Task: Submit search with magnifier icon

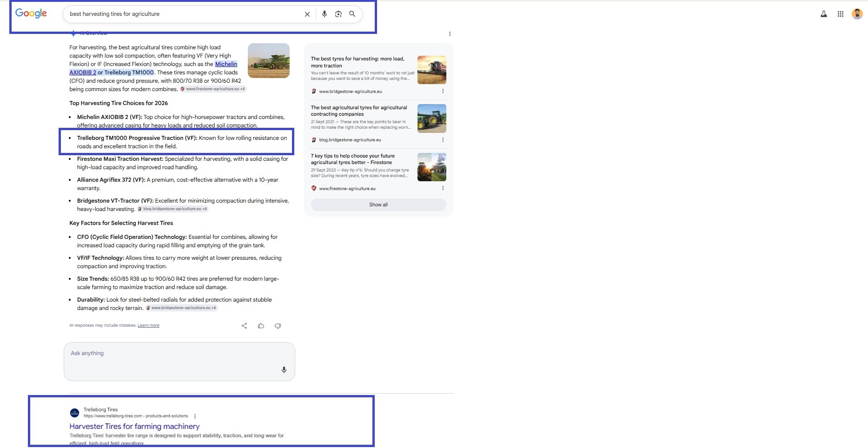Action: (352, 14)
